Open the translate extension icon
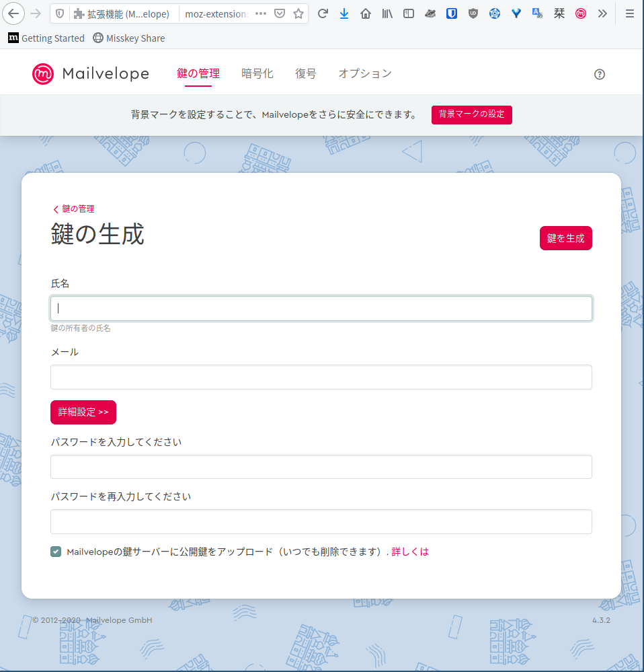The height and width of the screenshot is (672, 644). (537, 13)
